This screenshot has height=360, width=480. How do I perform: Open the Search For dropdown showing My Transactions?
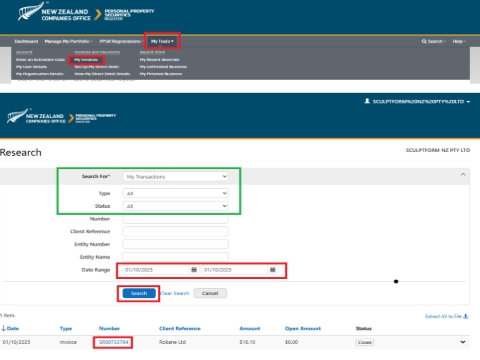click(x=175, y=177)
